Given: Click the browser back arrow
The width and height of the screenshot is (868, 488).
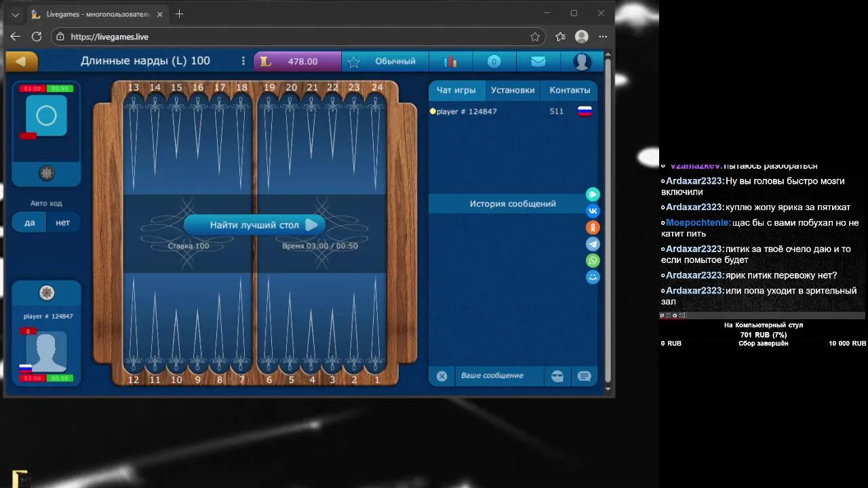Looking at the screenshot, I should pos(15,37).
